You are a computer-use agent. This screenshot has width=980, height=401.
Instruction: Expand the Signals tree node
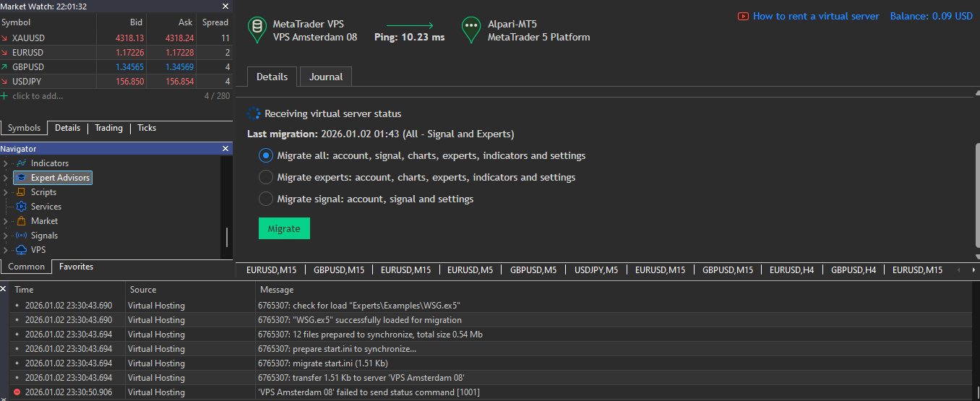coord(6,236)
